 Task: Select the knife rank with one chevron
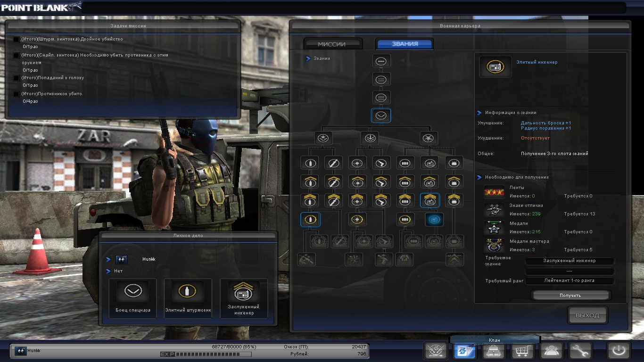333,181
